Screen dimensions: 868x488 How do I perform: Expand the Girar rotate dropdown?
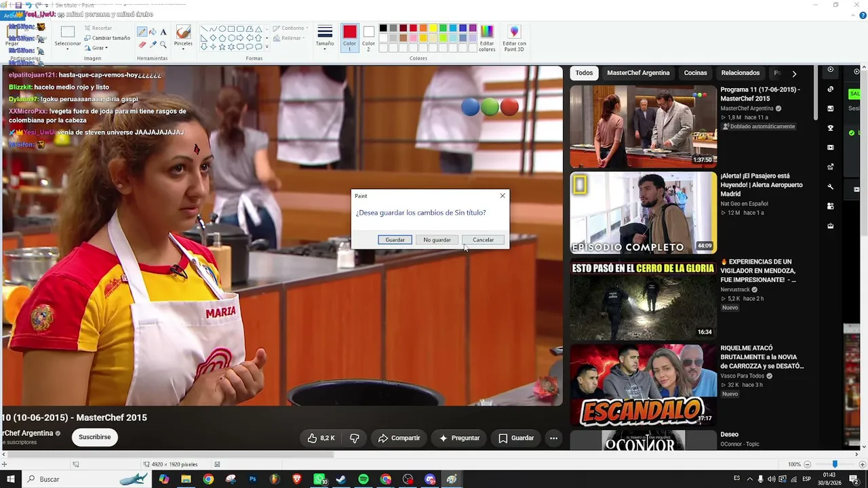96,48
